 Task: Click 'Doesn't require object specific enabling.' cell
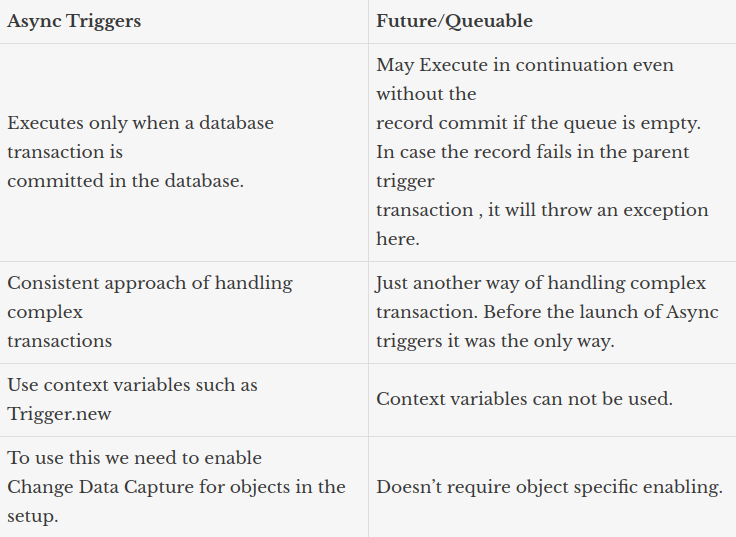coord(549,487)
